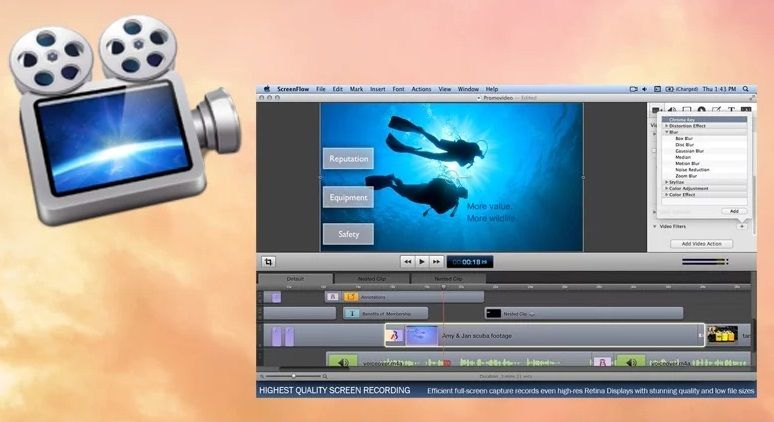
Task: Open the File menu
Action: (321, 89)
